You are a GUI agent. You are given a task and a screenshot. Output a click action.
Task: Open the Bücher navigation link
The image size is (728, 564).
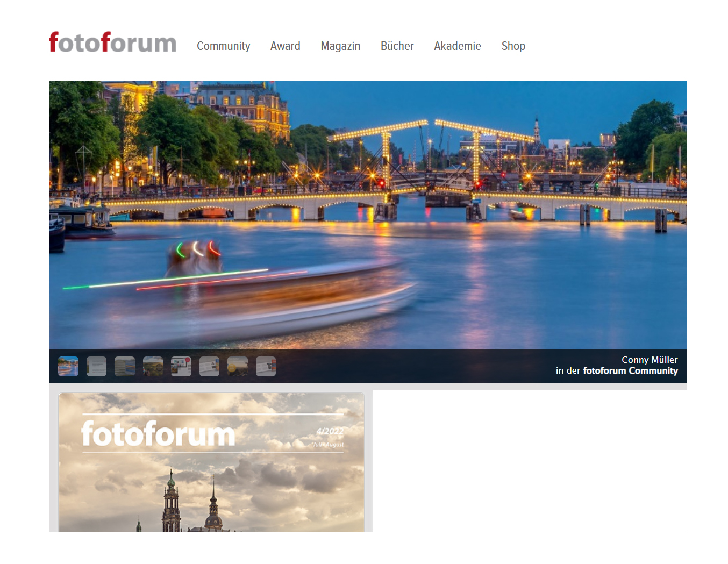coord(397,46)
